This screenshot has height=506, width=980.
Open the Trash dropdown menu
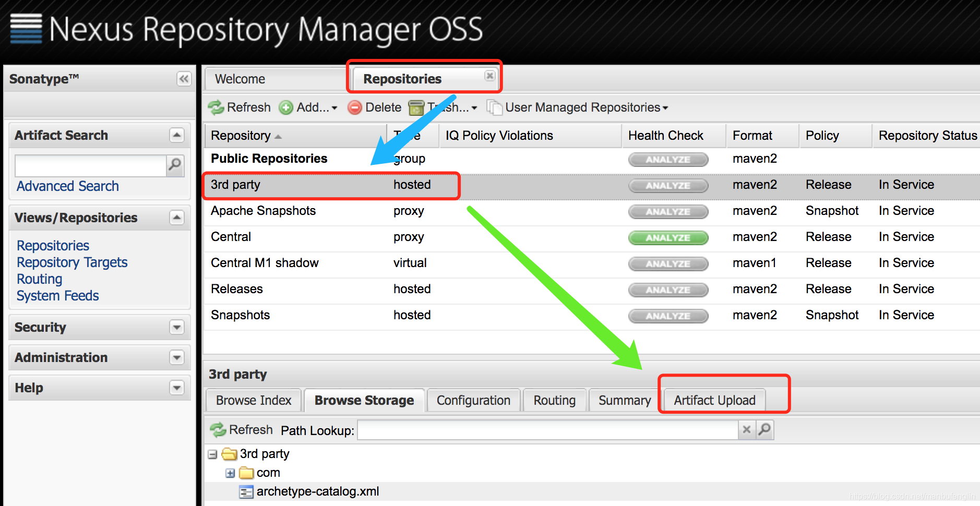click(x=443, y=107)
